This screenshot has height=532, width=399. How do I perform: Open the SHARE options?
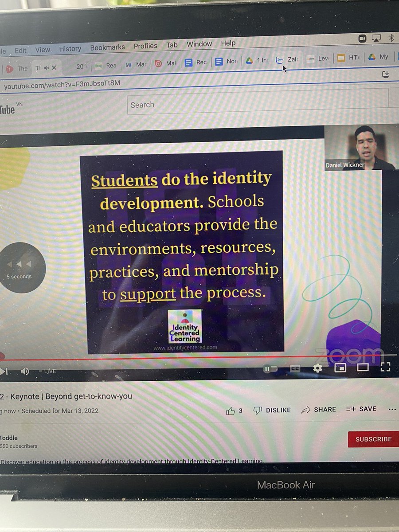(x=318, y=410)
